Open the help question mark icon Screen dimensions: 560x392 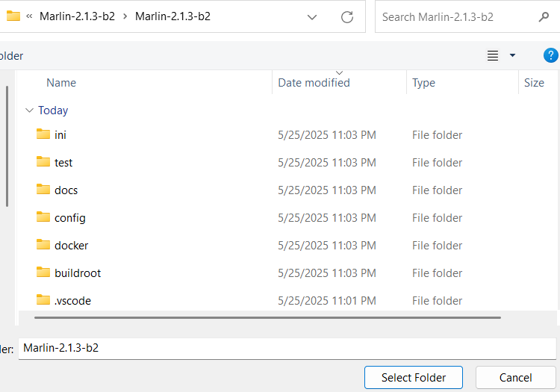(x=551, y=55)
